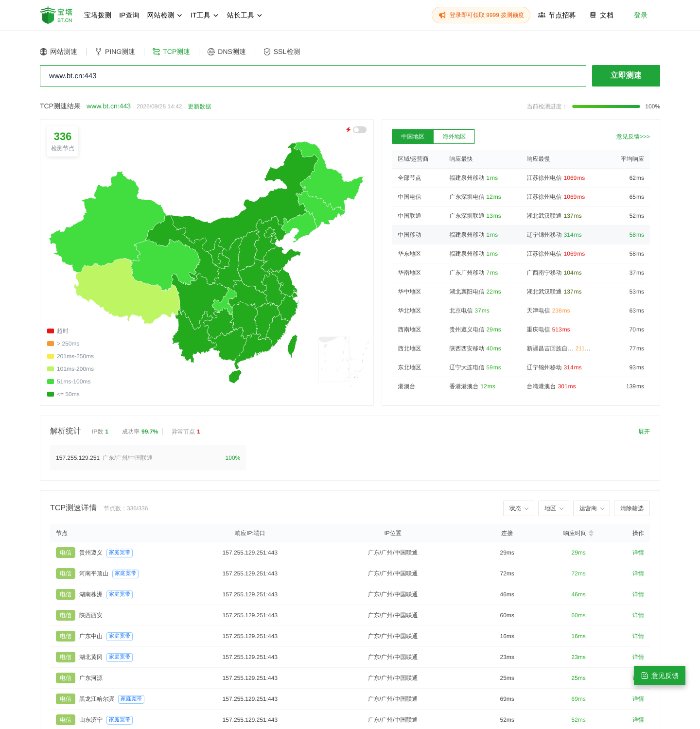
Task: Click the TCP test icon
Action: 156,52
